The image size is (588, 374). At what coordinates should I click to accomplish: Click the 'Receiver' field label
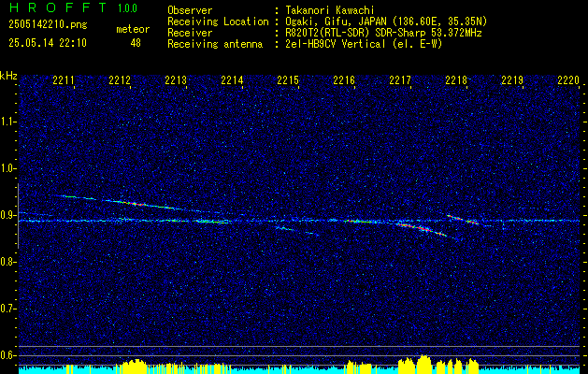tap(190, 33)
